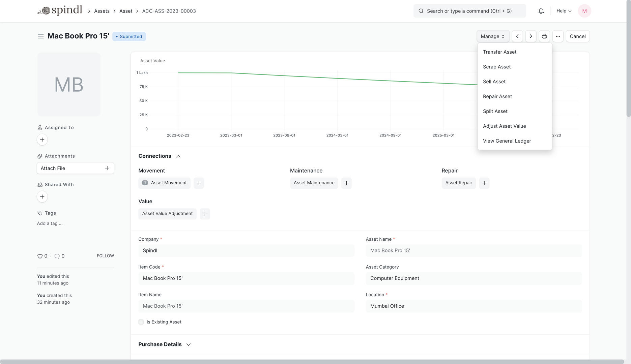This screenshot has height=364, width=631.
Task: Open the three-dots more menu
Action: pyautogui.click(x=557, y=36)
